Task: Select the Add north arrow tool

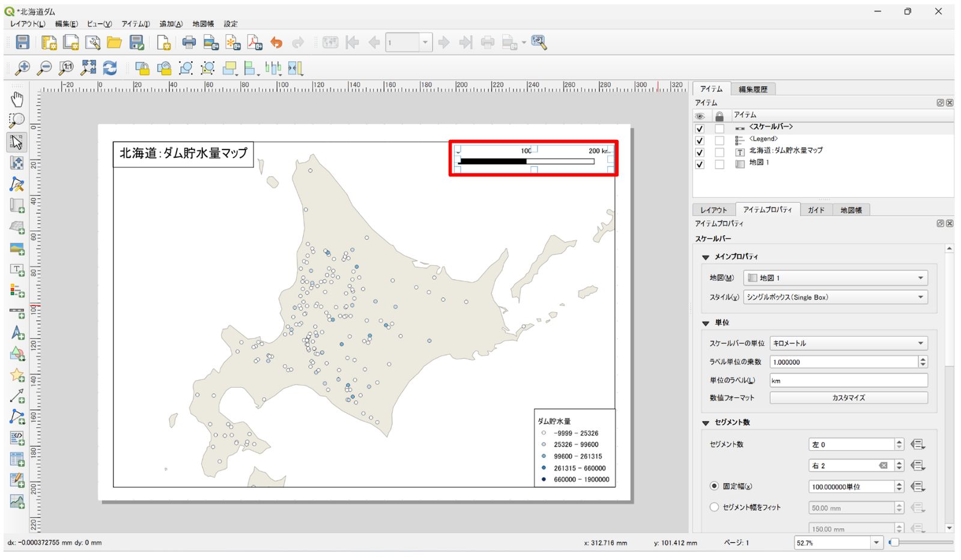Action: (x=17, y=333)
